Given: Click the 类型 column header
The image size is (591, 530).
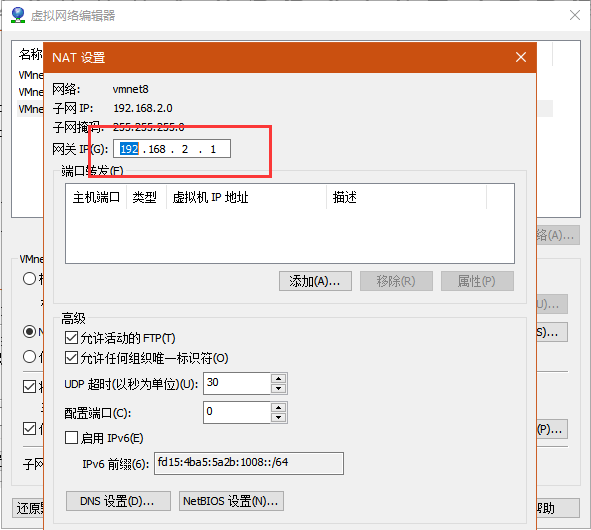Looking at the screenshot, I should (x=146, y=197).
